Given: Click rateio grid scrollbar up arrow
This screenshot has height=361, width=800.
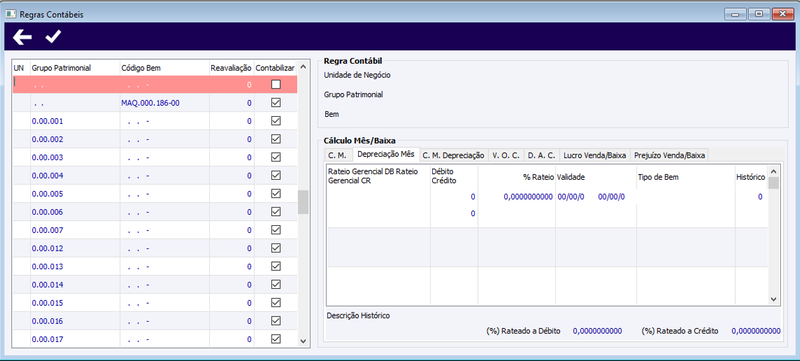Looking at the screenshot, I should point(773,171).
